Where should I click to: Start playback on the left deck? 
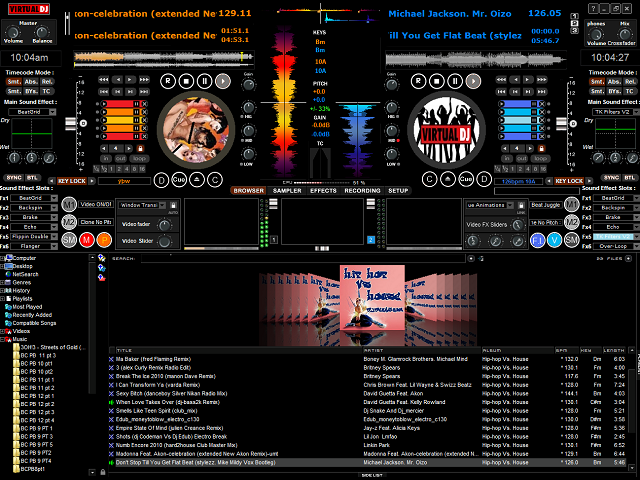point(223,81)
